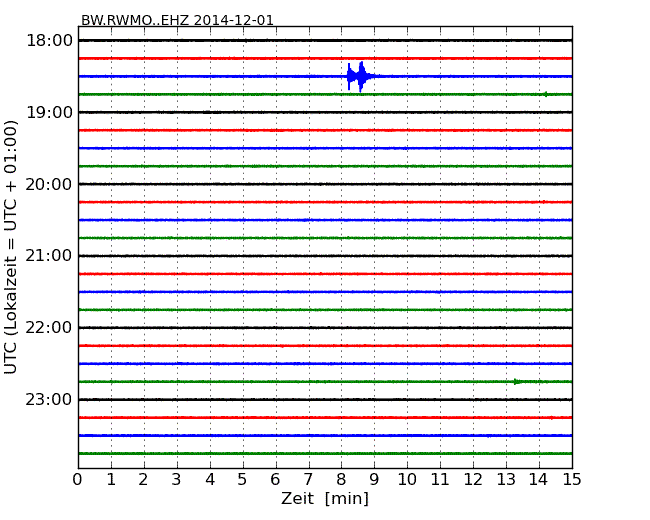This screenshot has width=650, height=520.
Task: Click the plot title "BW.RWMO..EHZ 2014-12-01"
Action: (x=177, y=20)
